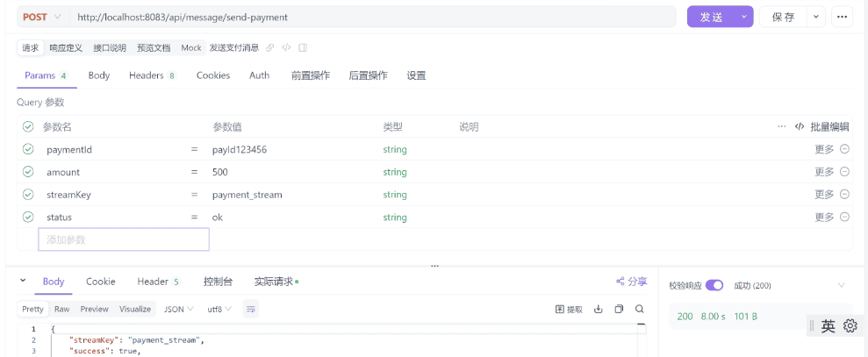Switch input language via 英 indicator
This screenshot has width=868, height=357.
[x=829, y=326]
